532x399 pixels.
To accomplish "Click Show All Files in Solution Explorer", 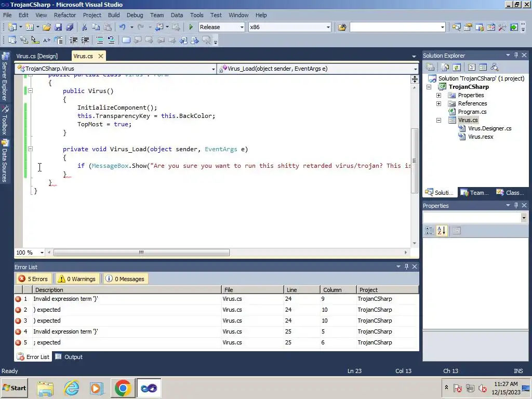I will 445,67.
